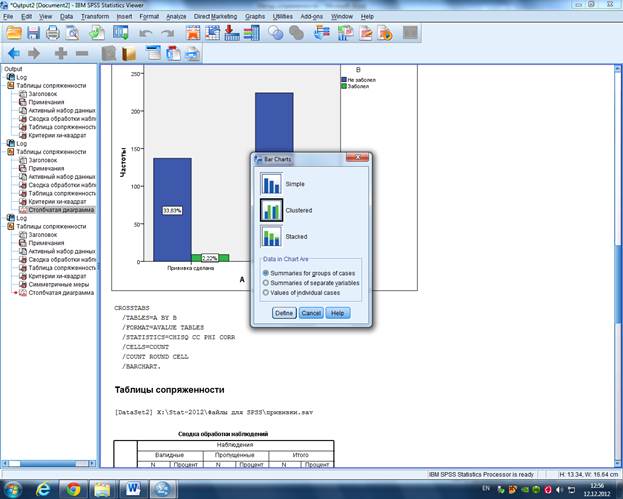Click the EN language indicator in tray
The image size is (623, 499).
tap(486, 488)
